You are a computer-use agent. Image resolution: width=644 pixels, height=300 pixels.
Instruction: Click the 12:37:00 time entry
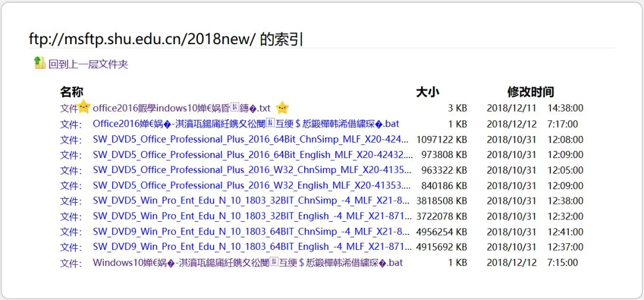[x=565, y=248]
